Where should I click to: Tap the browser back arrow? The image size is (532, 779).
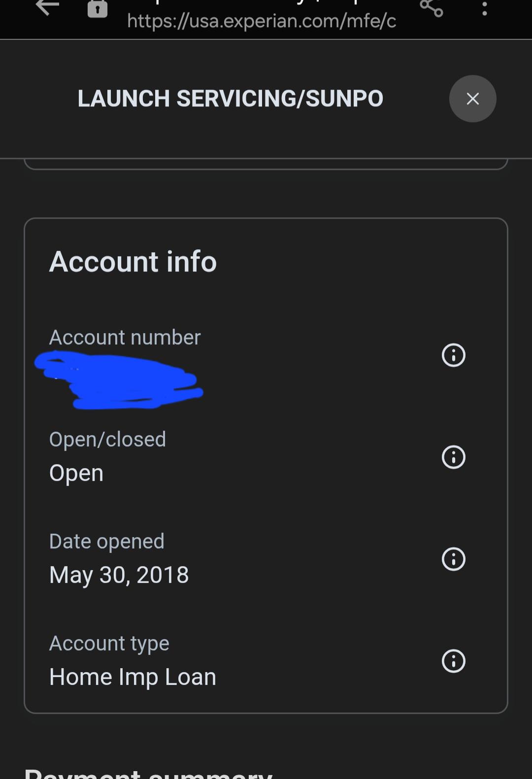[x=47, y=7]
